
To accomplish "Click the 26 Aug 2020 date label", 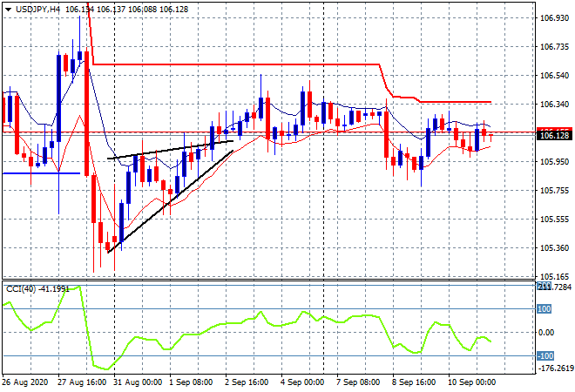I will coord(25,382).
